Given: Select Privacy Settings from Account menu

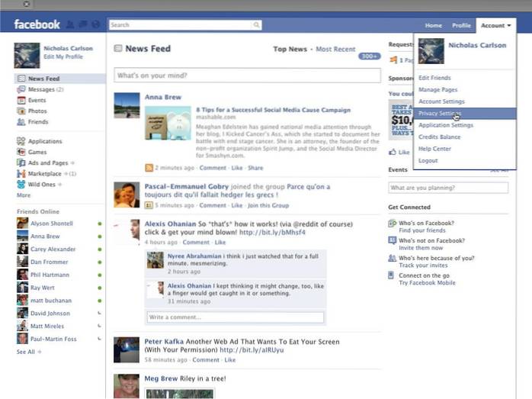Looking at the screenshot, I should 439,113.
